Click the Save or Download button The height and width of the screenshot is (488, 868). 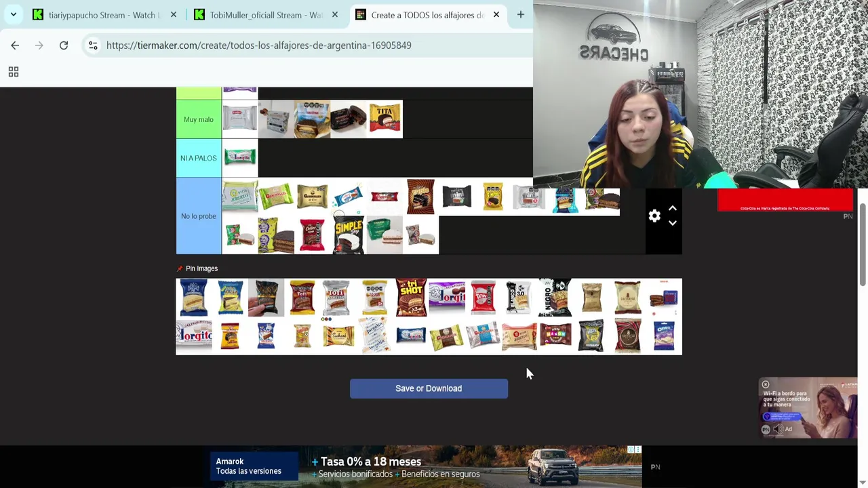coord(429,388)
